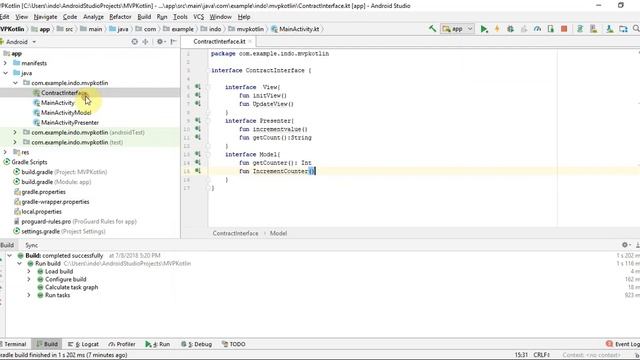
Task: Open the Refactor menu
Action: point(120,17)
